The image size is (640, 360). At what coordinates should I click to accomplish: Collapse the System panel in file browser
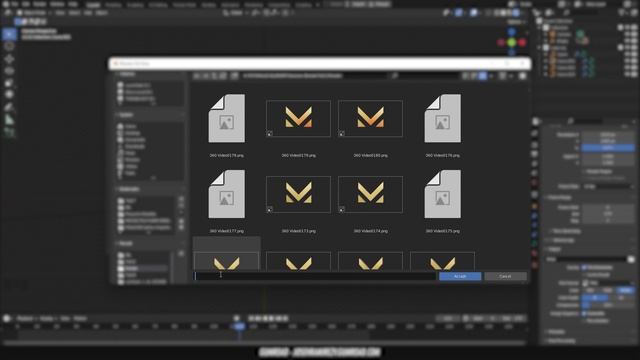(x=126, y=115)
